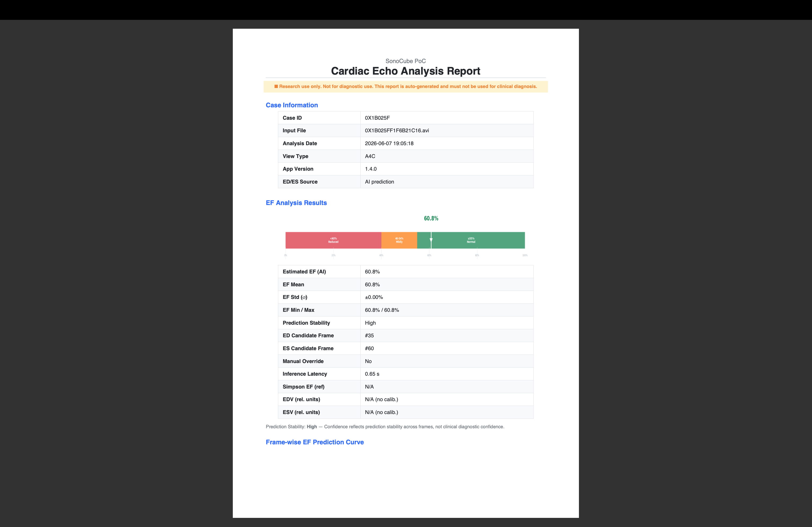The image size is (812, 527).
Task: Click the A4C view type value
Action: pos(370,156)
